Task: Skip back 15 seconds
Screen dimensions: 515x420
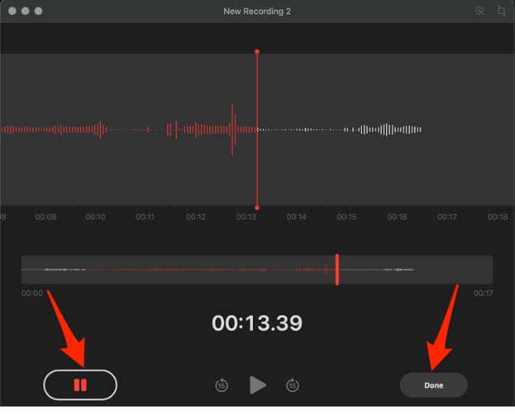Action: (222, 385)
